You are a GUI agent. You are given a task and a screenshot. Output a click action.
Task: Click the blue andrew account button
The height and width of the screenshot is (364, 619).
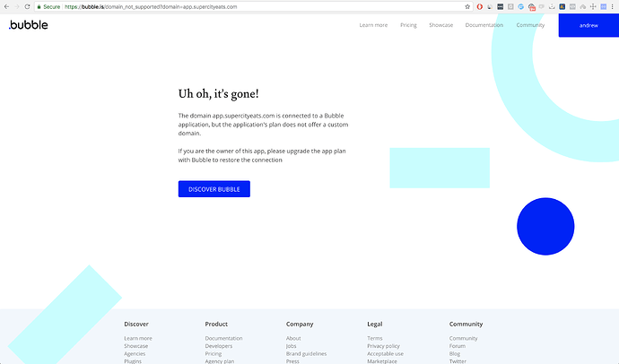click(588, 25)
